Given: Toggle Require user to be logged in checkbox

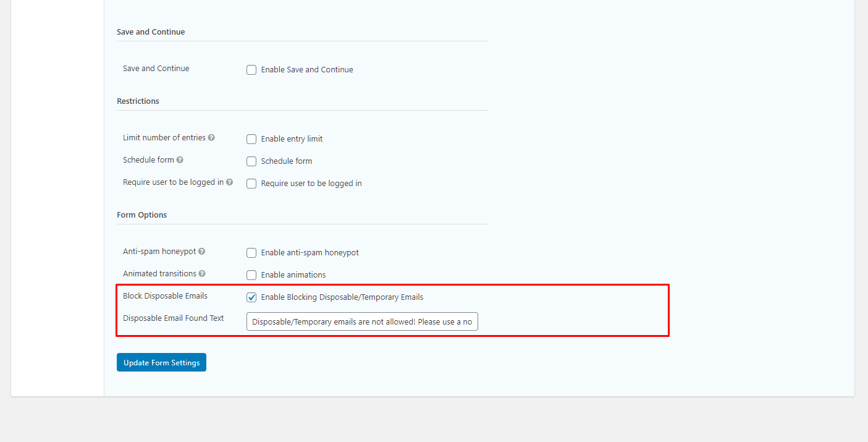Looking at the screenshot, I should (251, 184).
